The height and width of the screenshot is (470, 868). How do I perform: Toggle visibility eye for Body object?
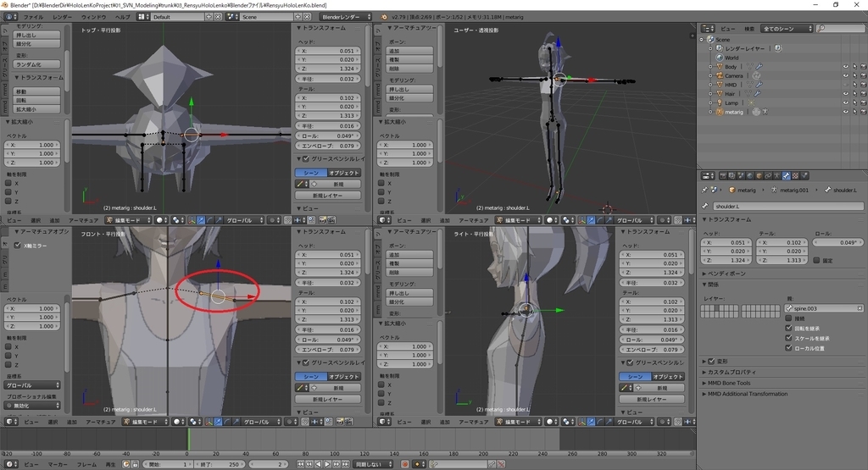click(846, 67)
